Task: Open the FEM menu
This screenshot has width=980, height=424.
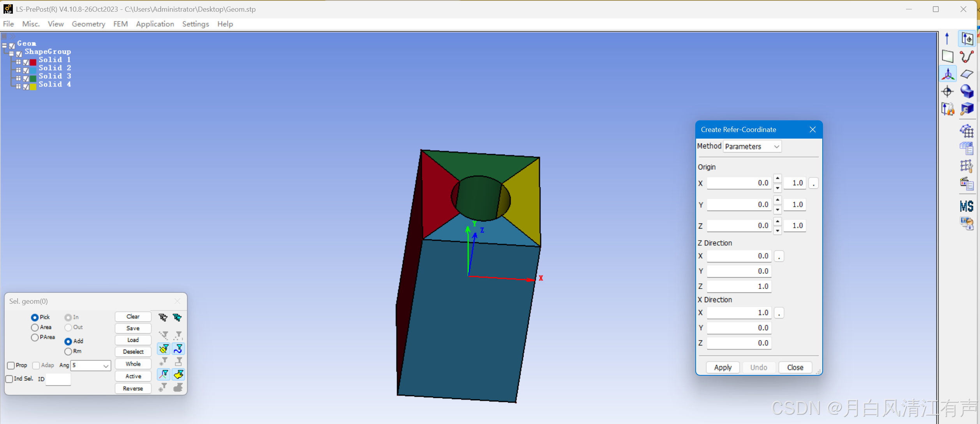Action: 120,24
